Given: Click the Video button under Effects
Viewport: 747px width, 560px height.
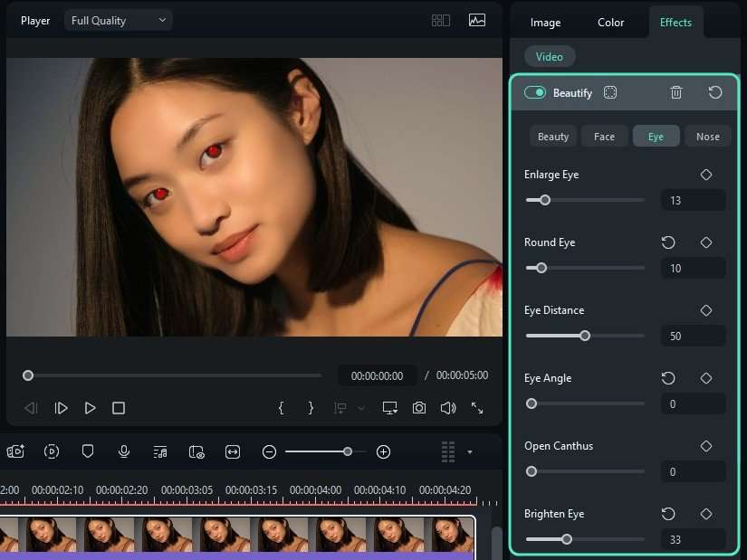Looking at the screenshot, I should tap(550, 57).
